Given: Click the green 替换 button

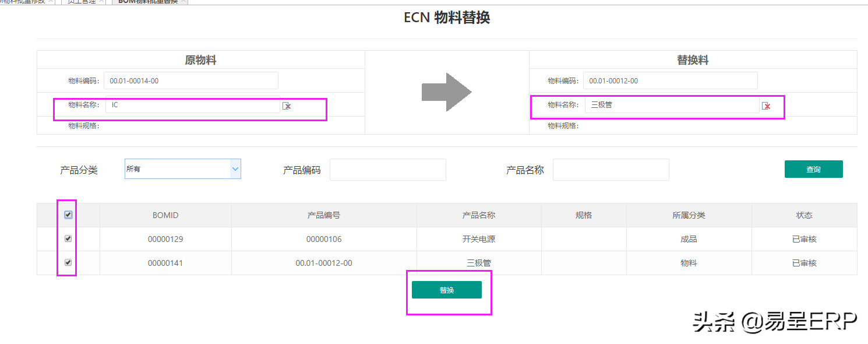Looking at the screenshot, I should 446,290.
